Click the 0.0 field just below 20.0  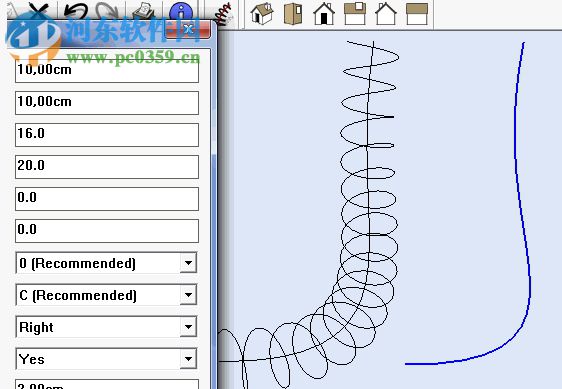107,199
